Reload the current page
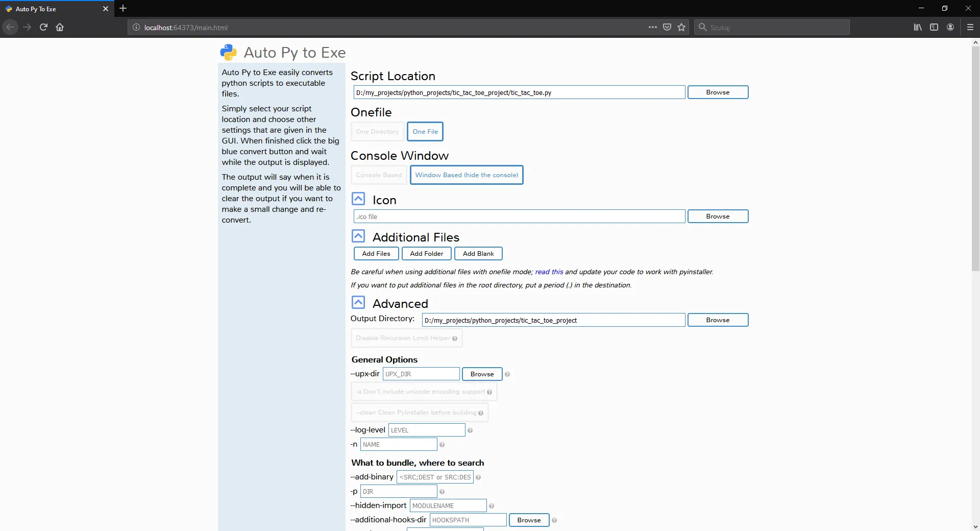Image resolution: width=980 pixels, height=531 pixels. (x=43, y=27)
